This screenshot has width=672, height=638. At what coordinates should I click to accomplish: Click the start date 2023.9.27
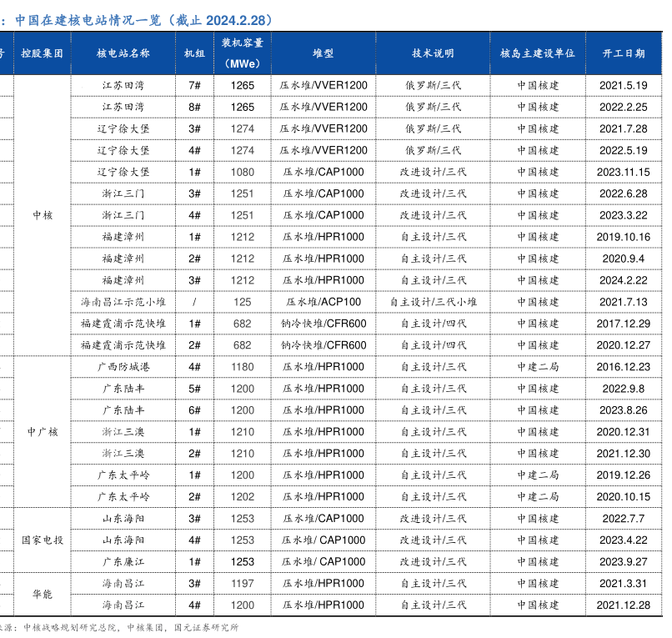point(624,561)
